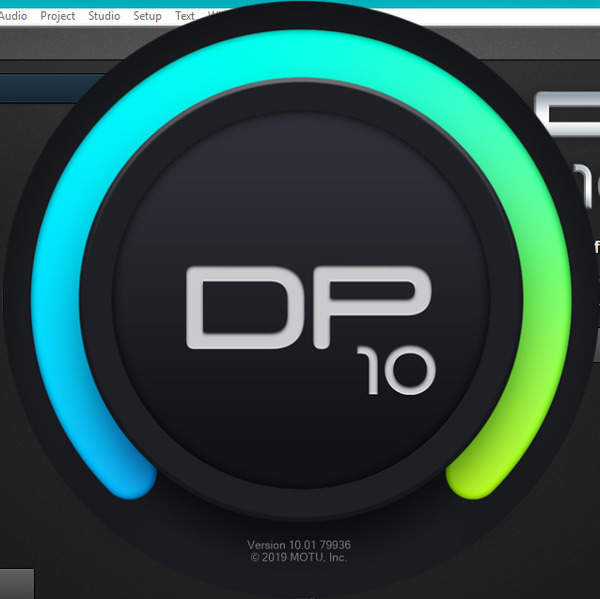
Task: Open the Audio menu
Action: (x=13, y=16)
